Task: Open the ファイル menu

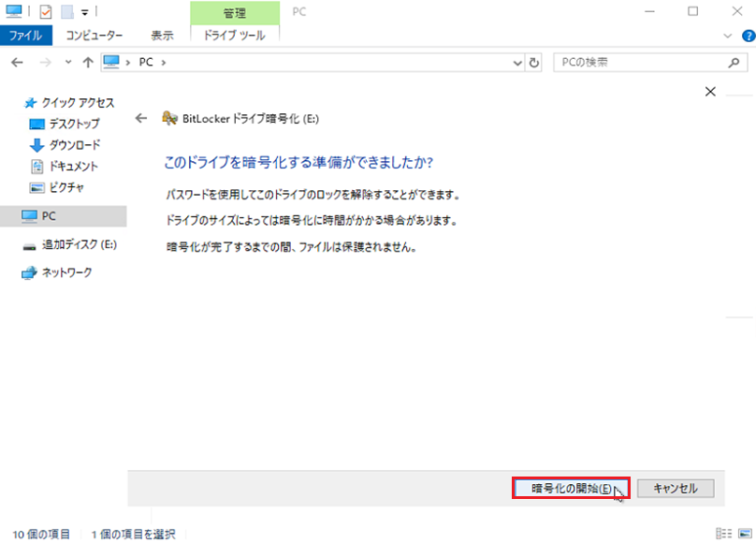Action: [x=26, y=36]
